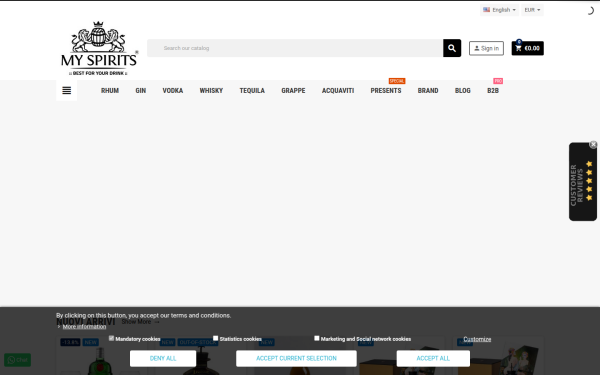Viewport: 600px width, 375px height.
Task: Open the RHUM menu
Action: click(110, 91)
